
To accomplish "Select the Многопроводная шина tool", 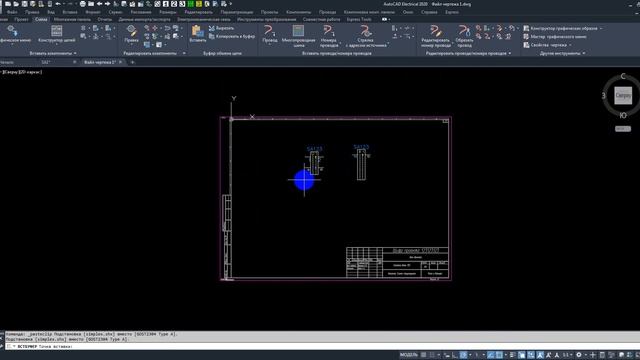I will (x=298, y=36).
